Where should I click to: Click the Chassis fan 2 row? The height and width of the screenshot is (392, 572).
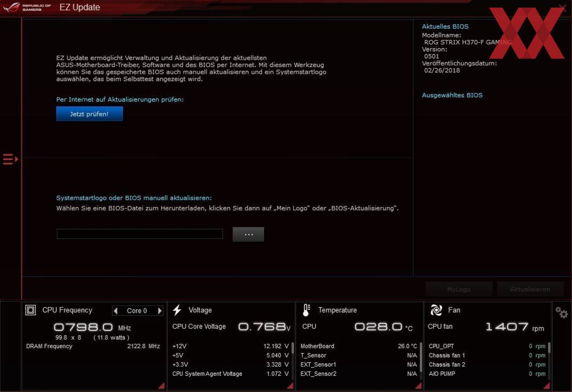point(487,365)
